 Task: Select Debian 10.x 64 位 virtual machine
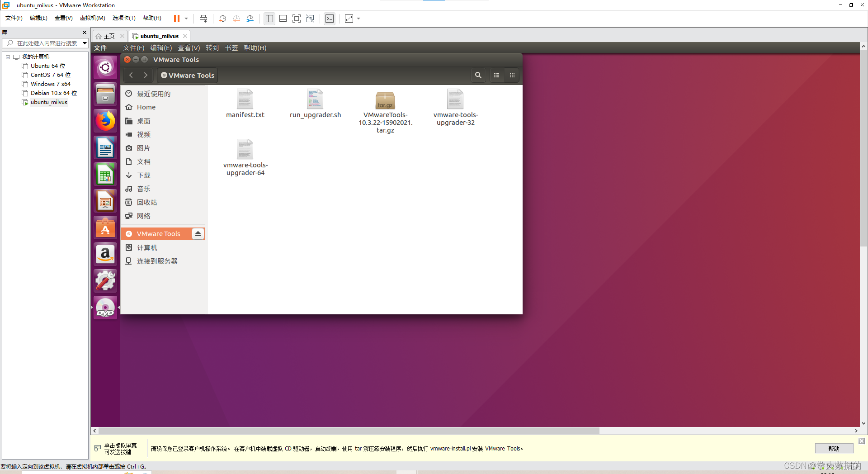[54, 93]
